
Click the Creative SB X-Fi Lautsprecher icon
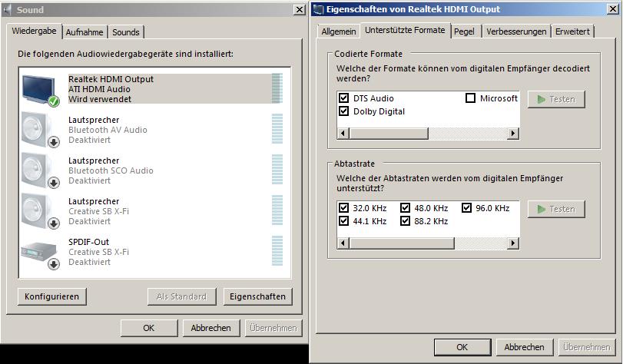coord(41,211)
